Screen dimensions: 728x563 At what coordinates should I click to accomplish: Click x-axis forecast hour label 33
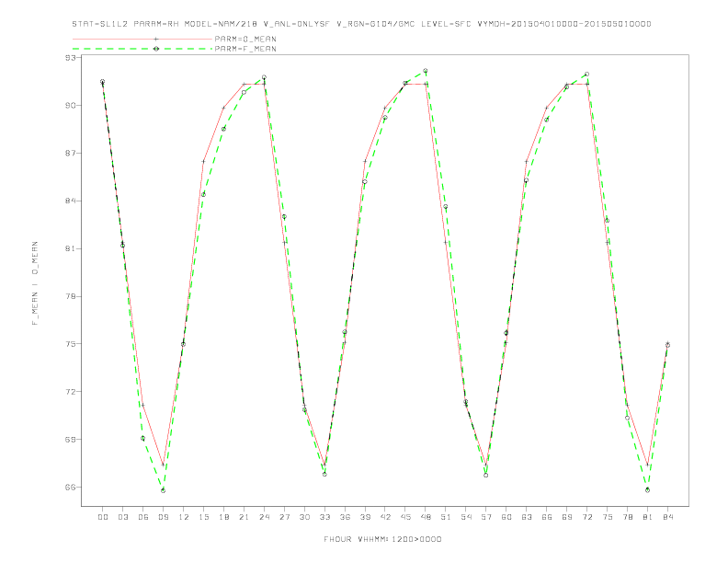[325, 517]
